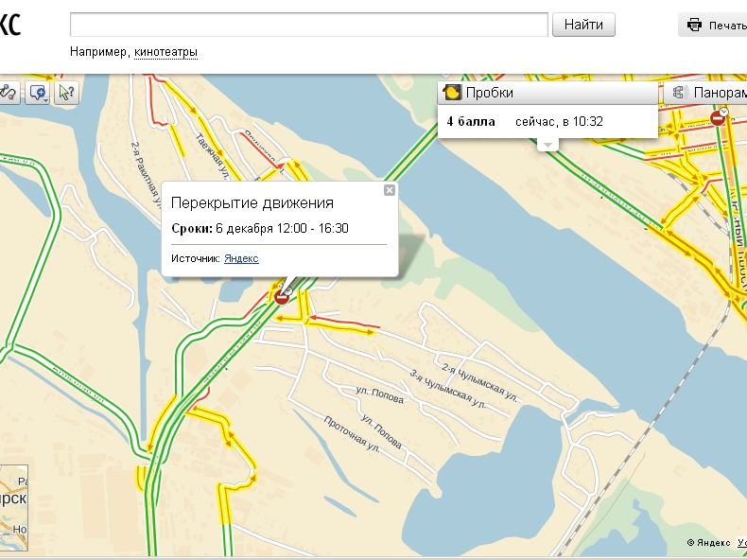
Task: Click the © Яндекс copyright link
Action: point(709,543)
